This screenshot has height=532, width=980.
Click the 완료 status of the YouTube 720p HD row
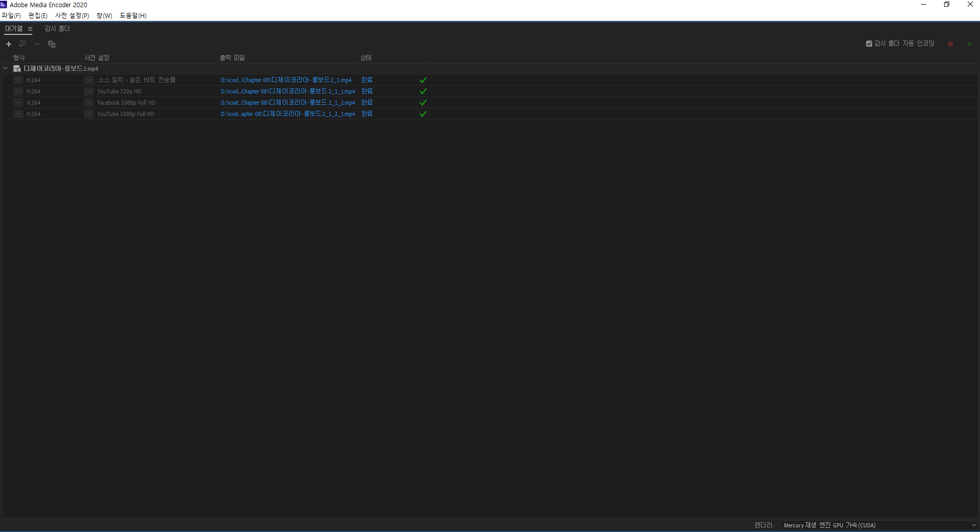click(367, 91)
